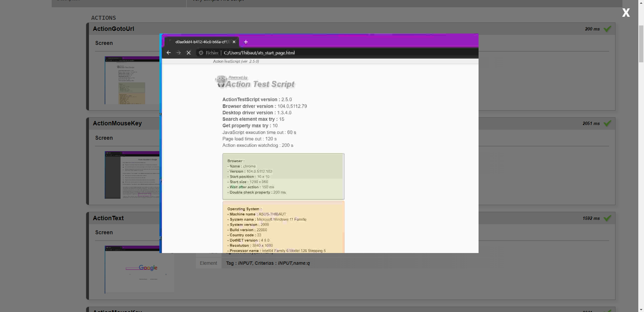Select the d0ae0dd4-b412 browser tab

point(202,42)
